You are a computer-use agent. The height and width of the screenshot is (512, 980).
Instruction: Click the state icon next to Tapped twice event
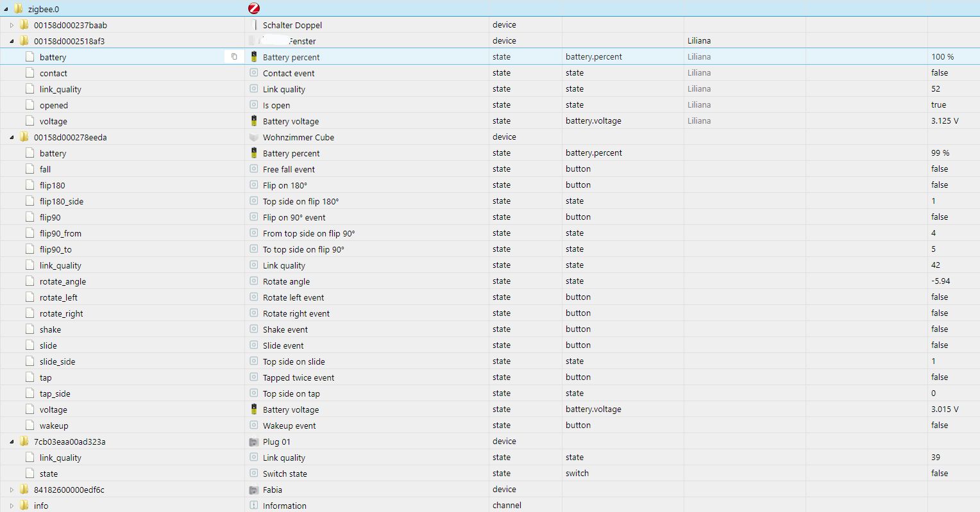253,377
